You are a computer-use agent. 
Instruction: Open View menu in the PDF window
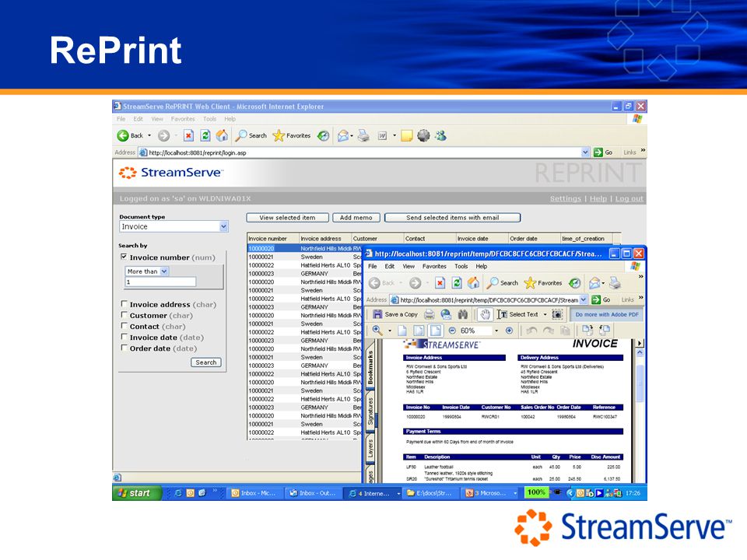(409, 267)
